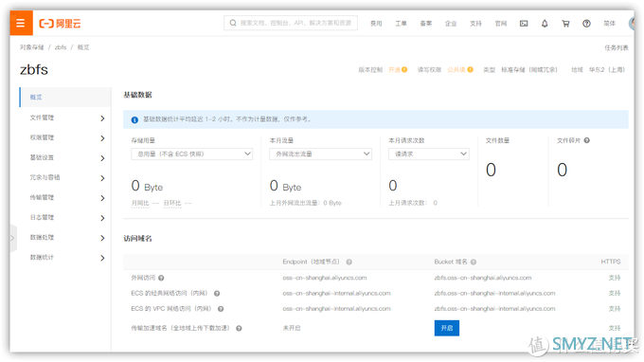Show help tooltip for Endpoint column header

point(349,262)
